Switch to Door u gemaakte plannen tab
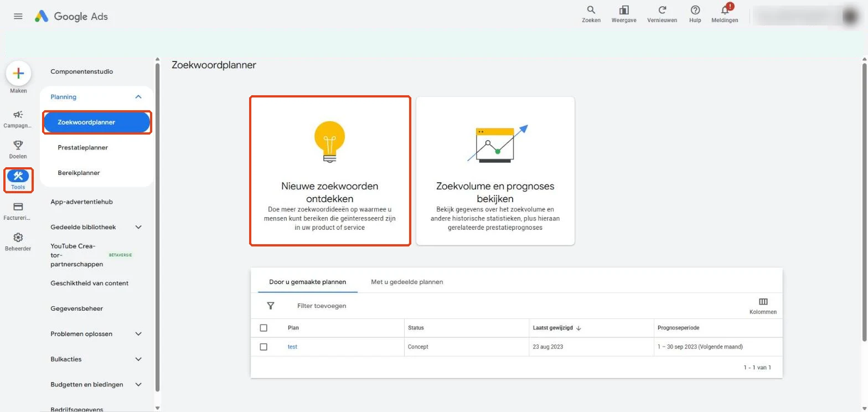868x412 pixels. coord(308,282)
